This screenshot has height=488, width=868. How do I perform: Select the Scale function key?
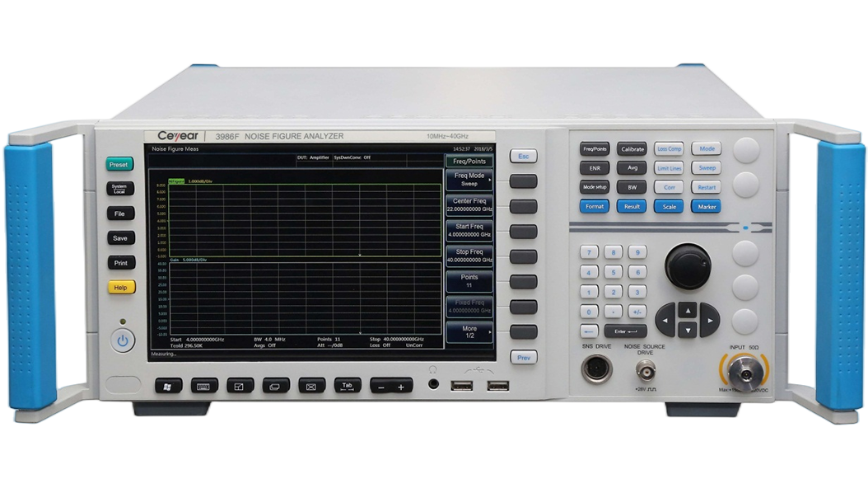coord(669,207)
